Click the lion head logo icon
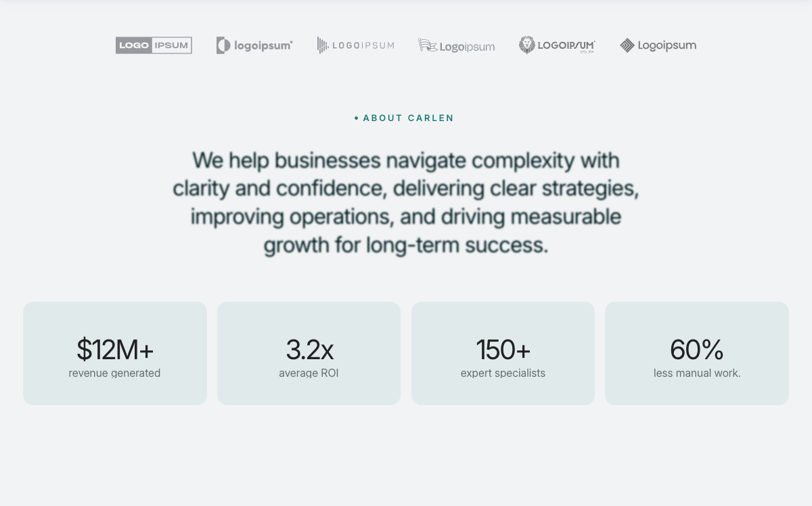 click(526, 45)
